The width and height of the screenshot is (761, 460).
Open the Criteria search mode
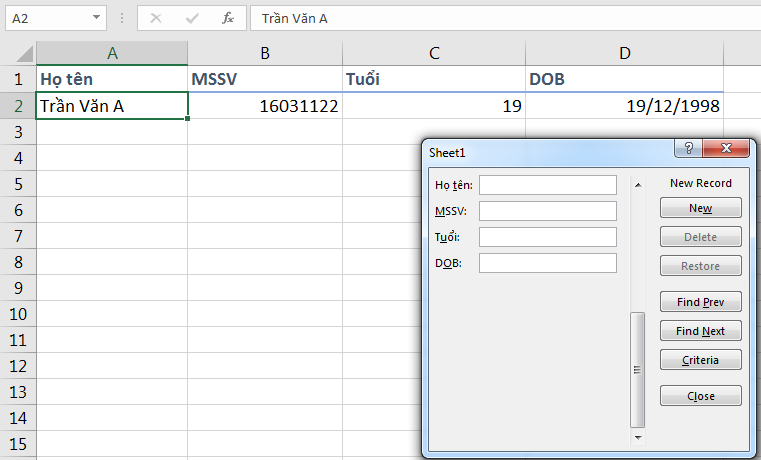click(700, 360)
